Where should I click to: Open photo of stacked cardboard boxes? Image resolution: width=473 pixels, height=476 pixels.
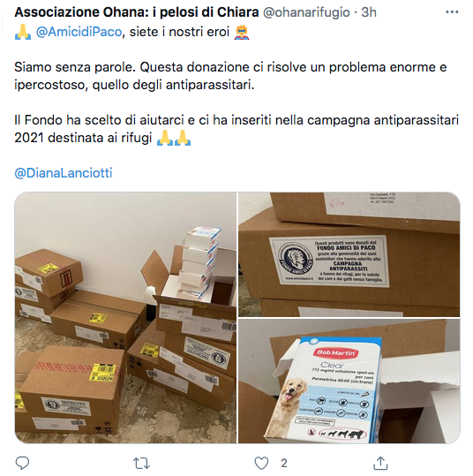click(x=125, y=318)
